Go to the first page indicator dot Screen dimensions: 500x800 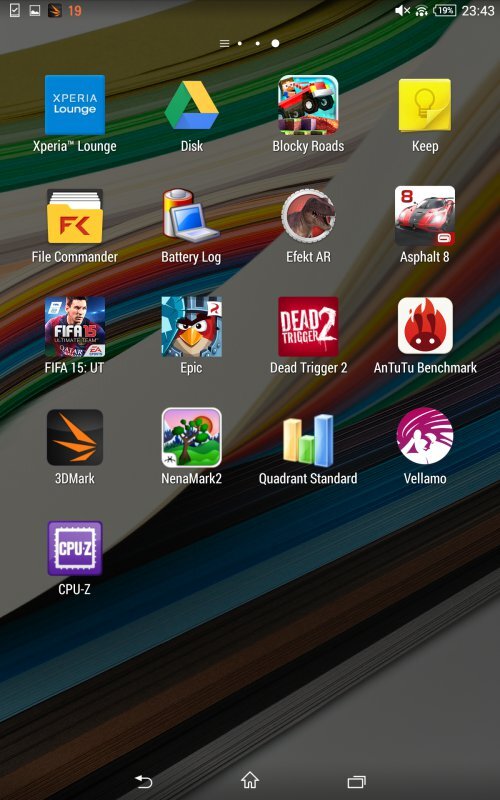coord(240,43)
